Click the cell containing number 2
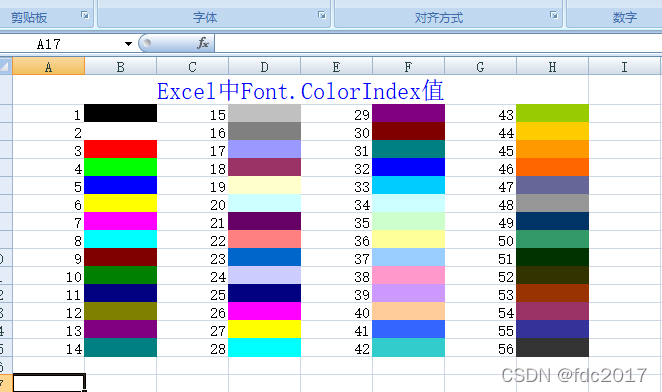The height and width of the screenshot is (392, 662). [49, 131]
